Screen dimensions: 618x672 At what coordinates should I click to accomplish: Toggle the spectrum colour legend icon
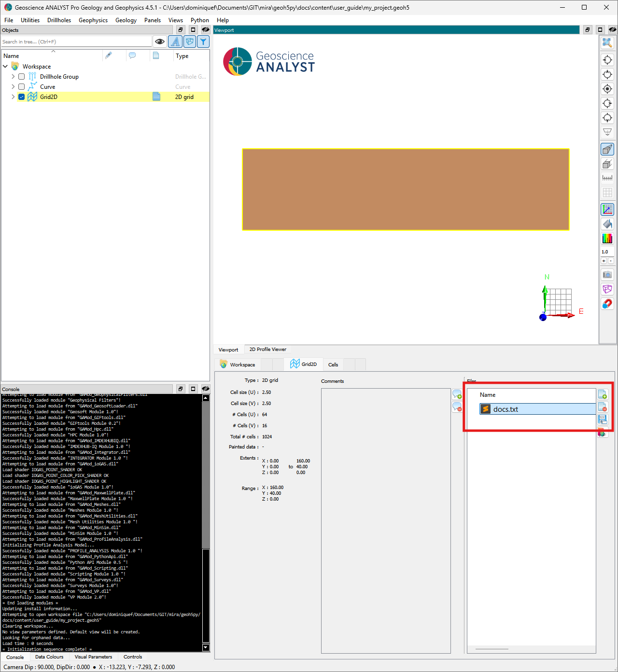(x=607, y=238)
